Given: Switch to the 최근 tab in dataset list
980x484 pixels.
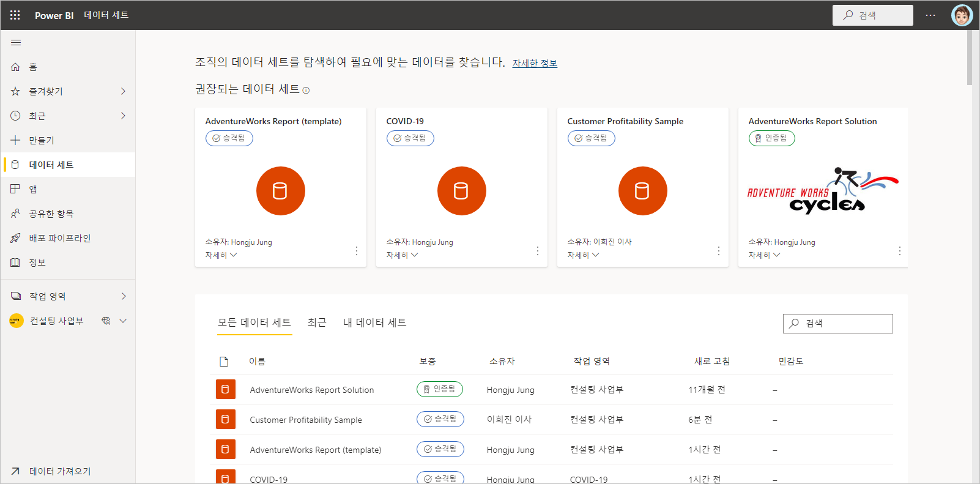Looking at the screenshot, I should 317,322.
